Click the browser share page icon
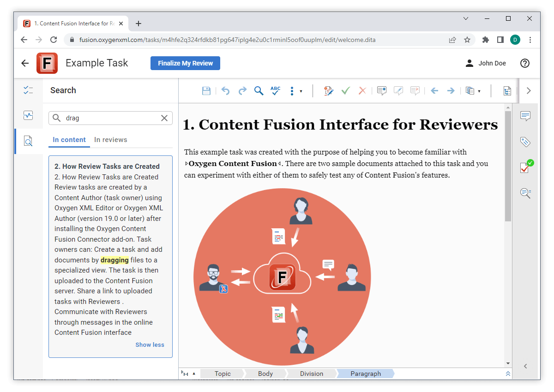Screen dimensions: 554x392 tap(452, 40)
